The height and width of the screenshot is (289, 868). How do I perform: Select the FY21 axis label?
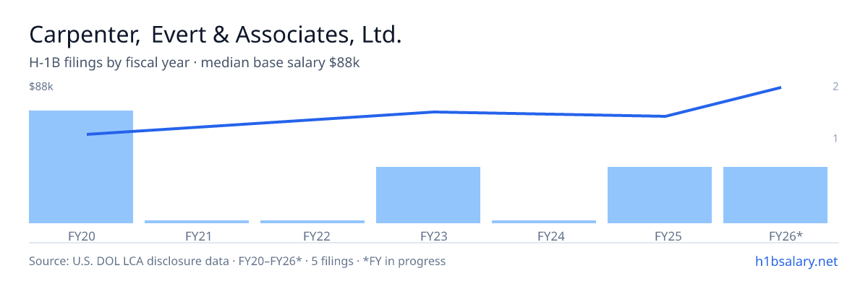[197, 236]
